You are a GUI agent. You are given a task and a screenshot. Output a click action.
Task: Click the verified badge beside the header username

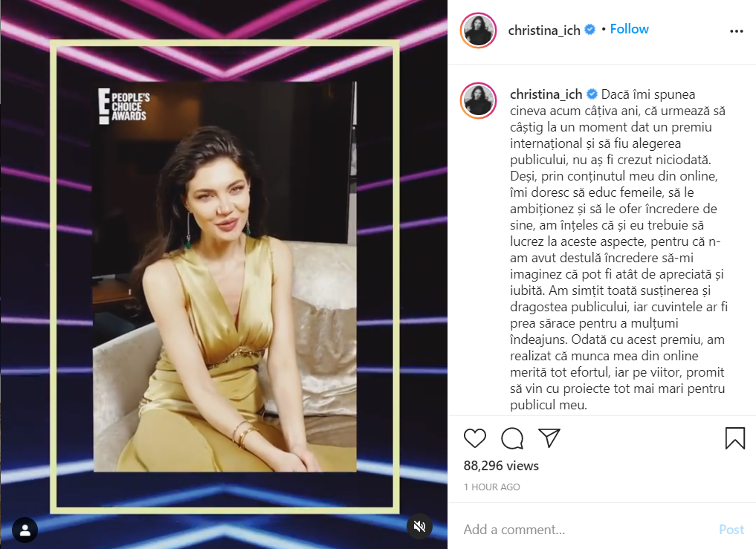589,30
